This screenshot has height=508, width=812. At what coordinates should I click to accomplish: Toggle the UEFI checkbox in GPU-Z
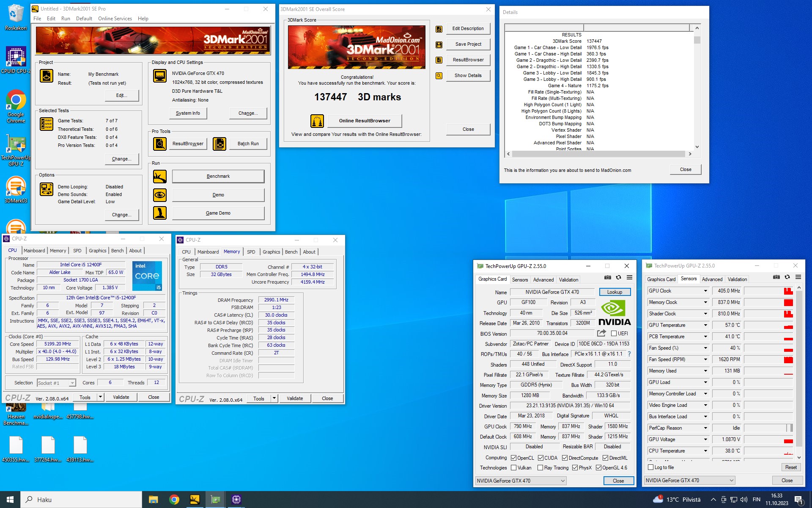pyautogui.click(x=614, y=334)
